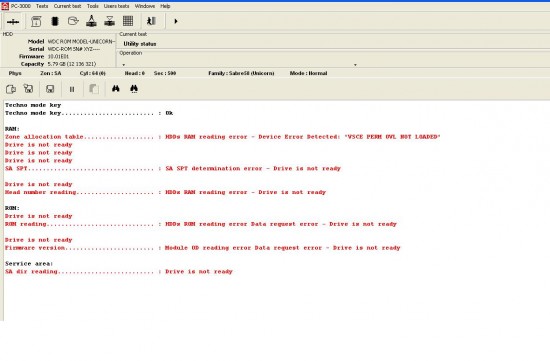Open the Users tests menu

coord(116,6)
